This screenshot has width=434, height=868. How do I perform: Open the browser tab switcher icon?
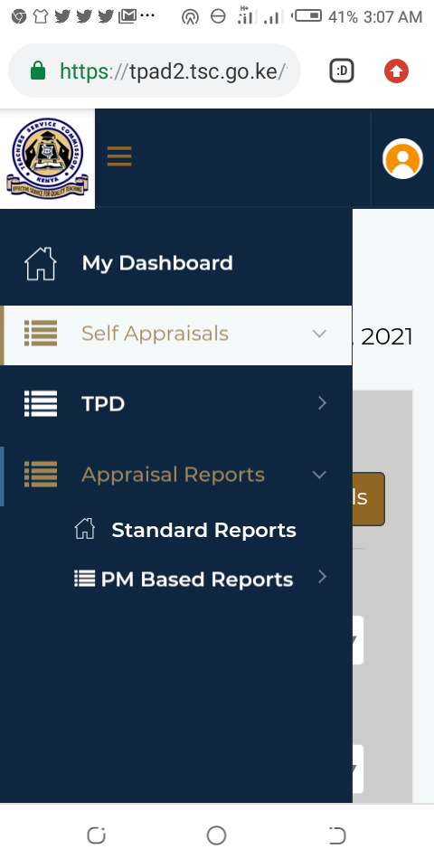[342, 71]
